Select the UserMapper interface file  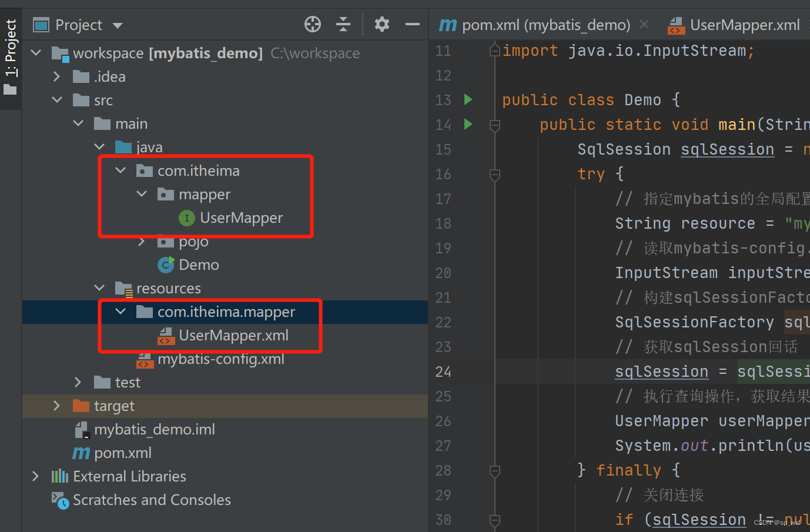point(241,218)
